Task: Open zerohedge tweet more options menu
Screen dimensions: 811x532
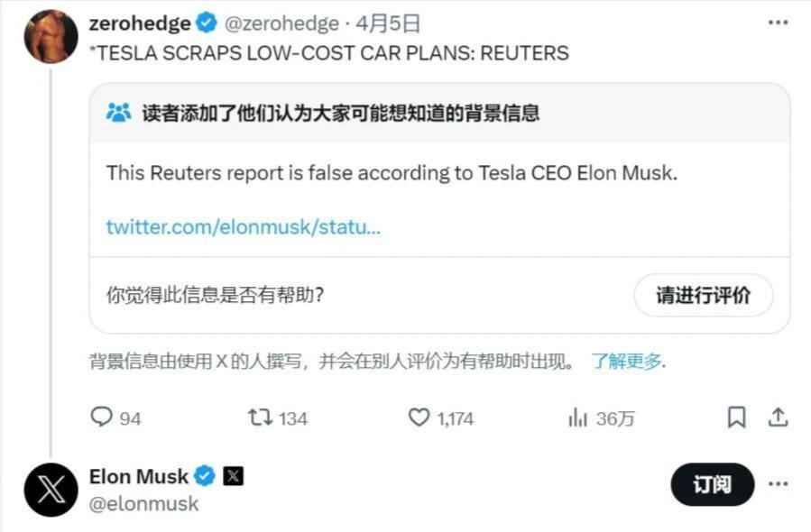Action: (778, 23)
